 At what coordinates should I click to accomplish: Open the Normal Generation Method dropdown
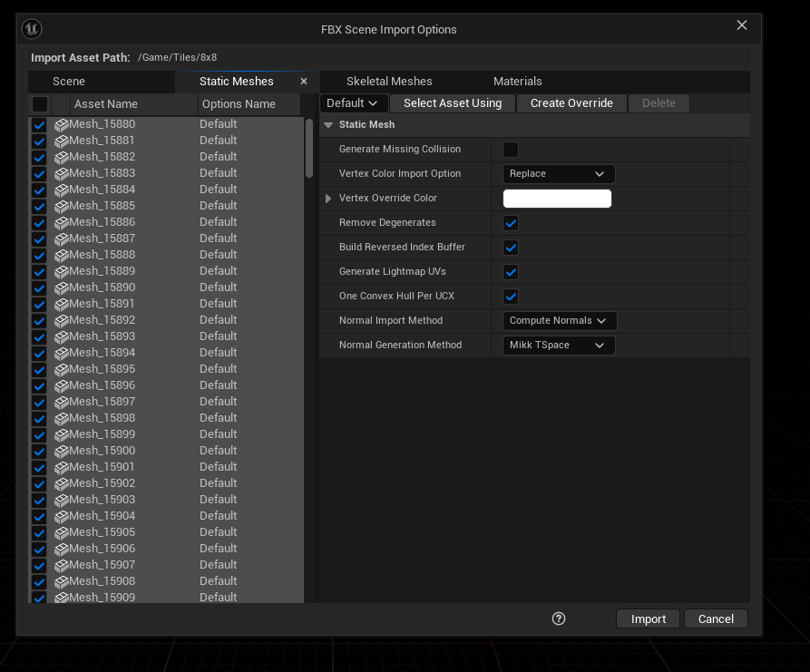click(558, 346)
